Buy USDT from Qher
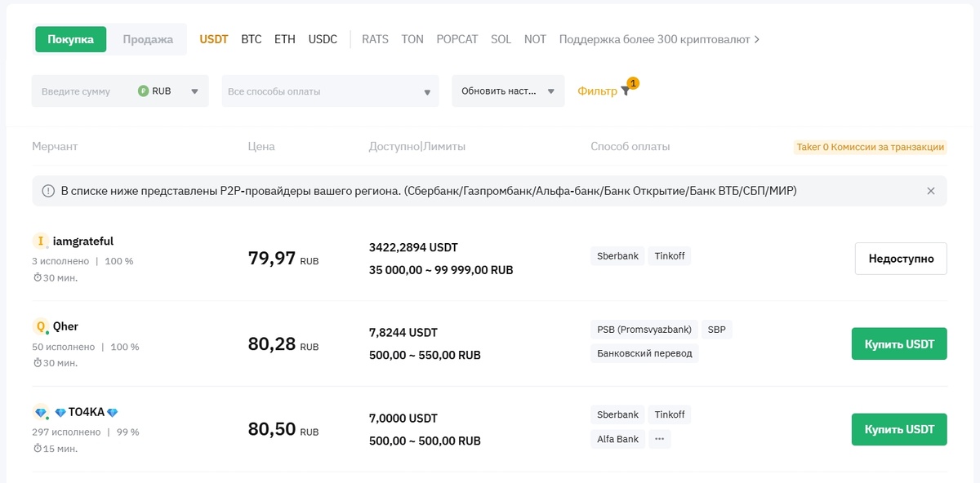The width and height of the screenshot is (980, 483). pyautogui.click(x=899, y=343)
